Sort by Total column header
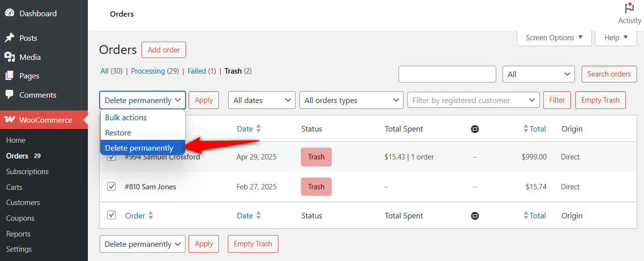 [538, 129]
